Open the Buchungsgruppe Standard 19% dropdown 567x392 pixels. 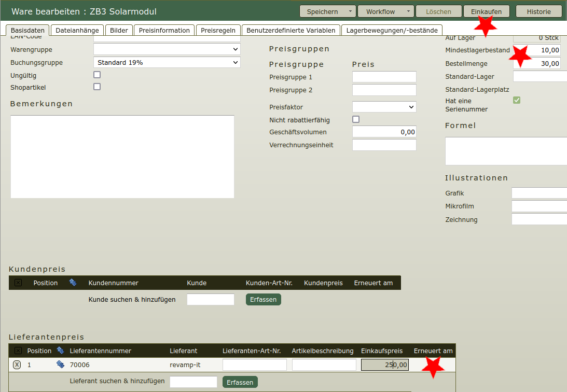point(167,62)
